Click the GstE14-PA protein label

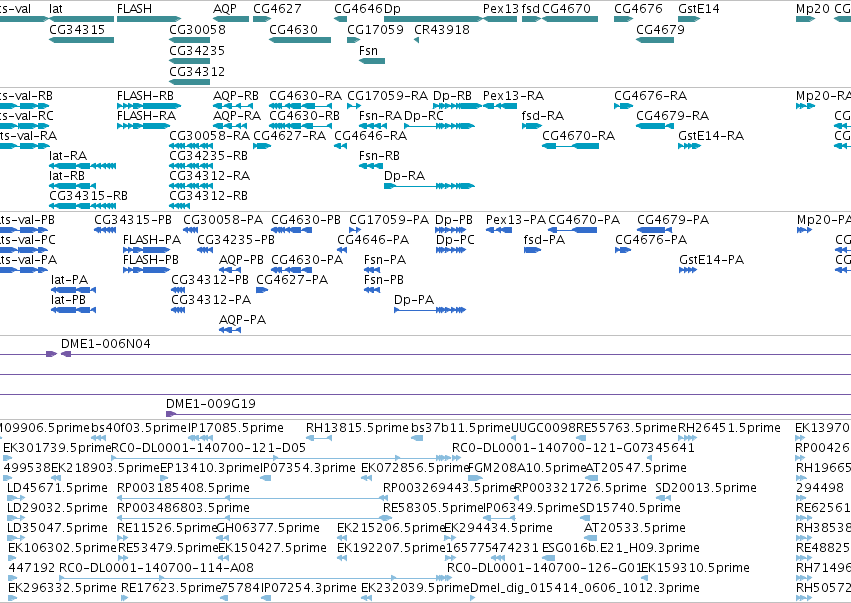point(712,260)
